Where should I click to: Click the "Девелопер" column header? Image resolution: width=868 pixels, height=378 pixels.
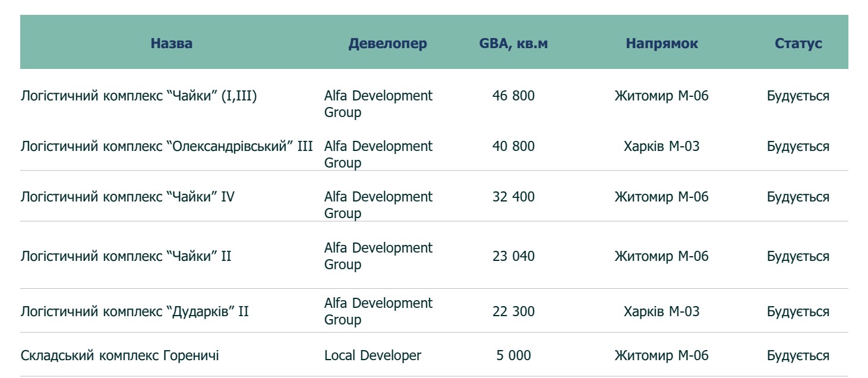point(387,43)
